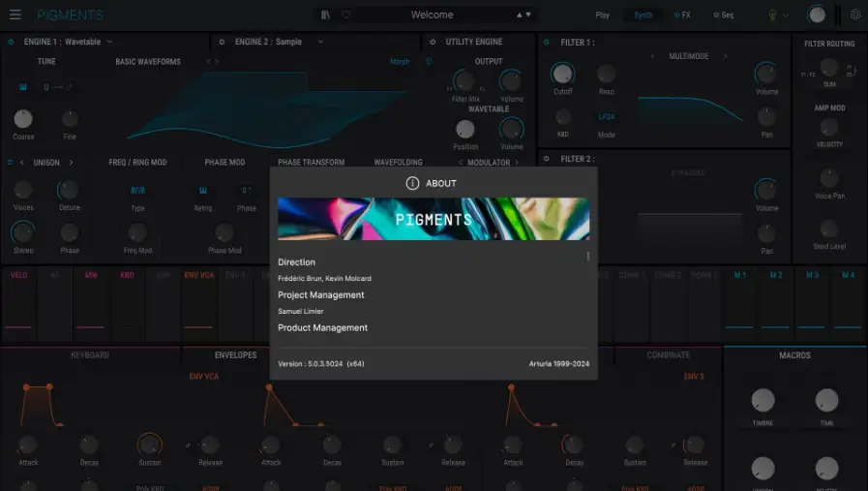This screenshot has width=868, height=491.
Task: Switch to the FX view
Action: coord(682,15)
